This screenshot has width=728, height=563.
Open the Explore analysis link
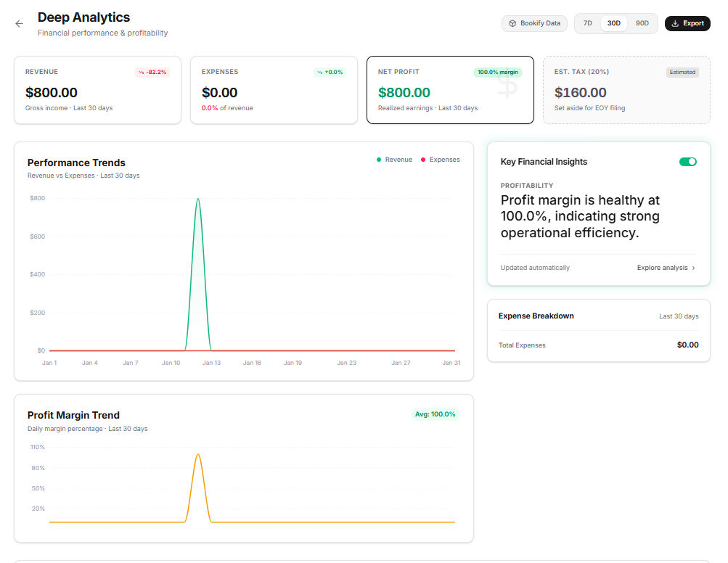point(662,268)
